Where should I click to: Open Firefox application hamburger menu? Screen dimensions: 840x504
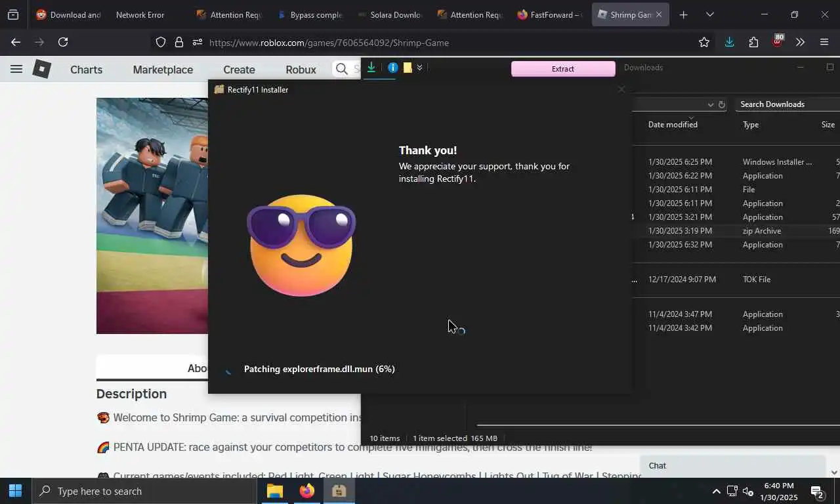824,42
